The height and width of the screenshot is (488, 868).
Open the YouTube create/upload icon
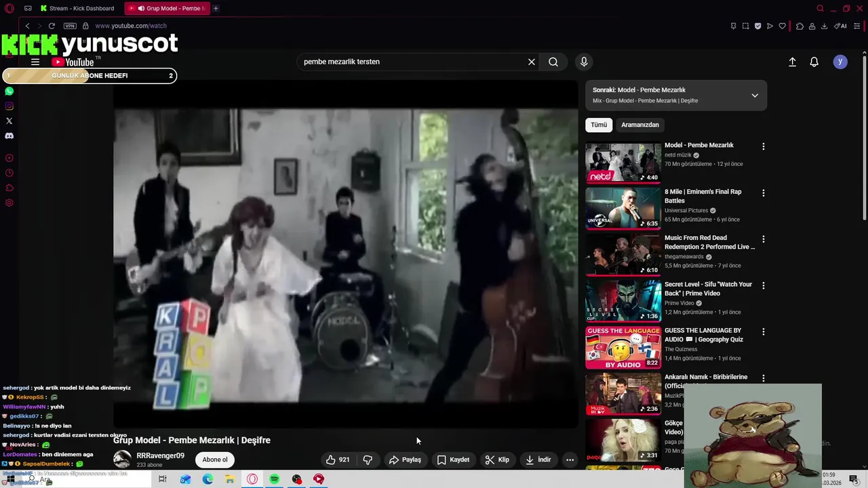tap(792, 62)
